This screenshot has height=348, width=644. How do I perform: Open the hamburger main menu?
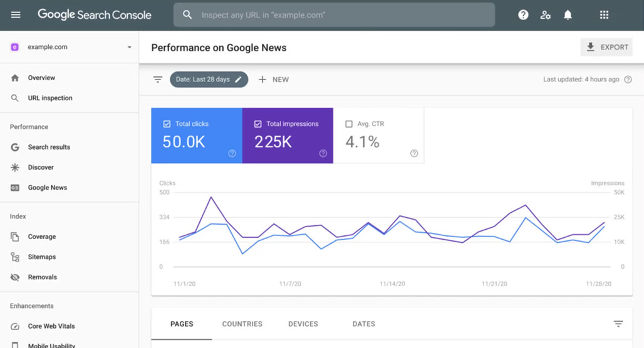[16, 15]
